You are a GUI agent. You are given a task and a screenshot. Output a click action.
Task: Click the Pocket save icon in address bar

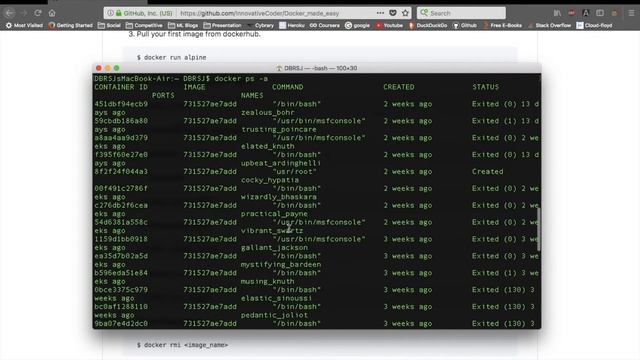[393, 13]
